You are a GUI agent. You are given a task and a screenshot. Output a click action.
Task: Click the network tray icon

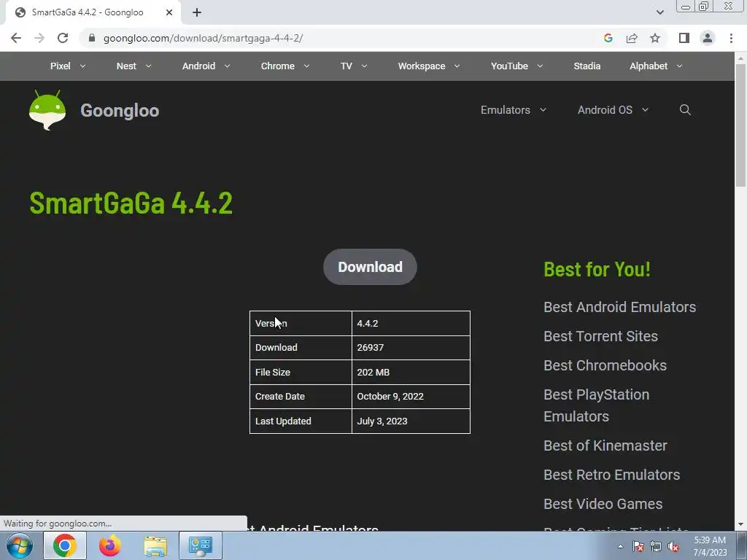pyautogui.click(x=656, y=546)
